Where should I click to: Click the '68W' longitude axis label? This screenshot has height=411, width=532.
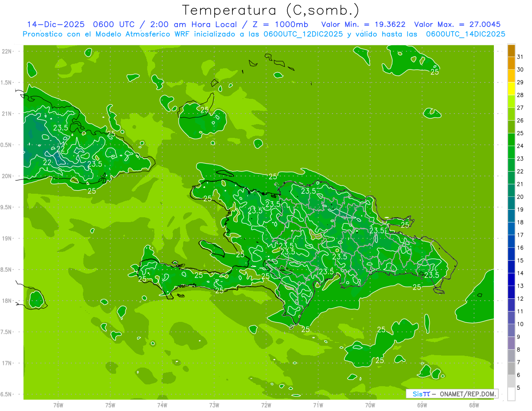(473, 405)
